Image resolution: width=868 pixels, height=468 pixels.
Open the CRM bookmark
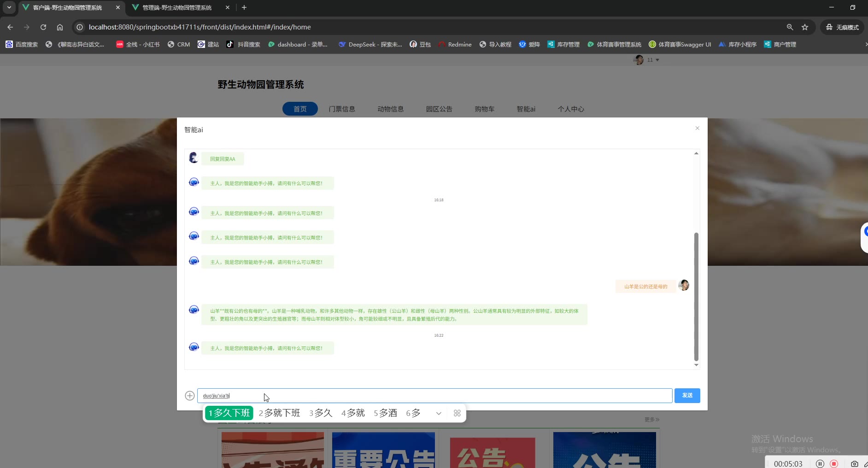click(179, 45)
